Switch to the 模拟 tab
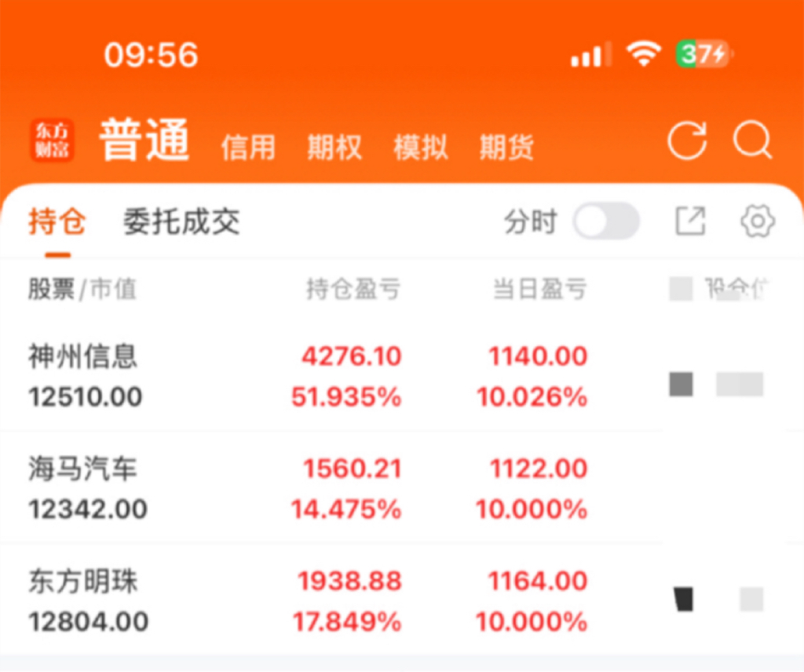Screen dimensions: 804x672 point(421,147)
